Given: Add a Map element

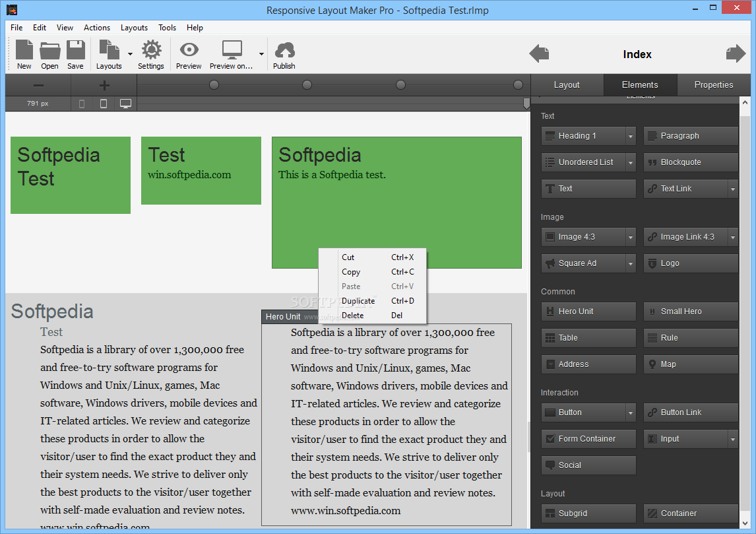Looking at the screenshot, I should pos(691,364).
